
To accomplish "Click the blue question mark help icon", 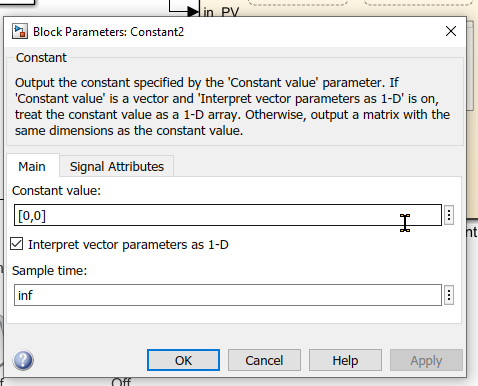I will point(23,360).
